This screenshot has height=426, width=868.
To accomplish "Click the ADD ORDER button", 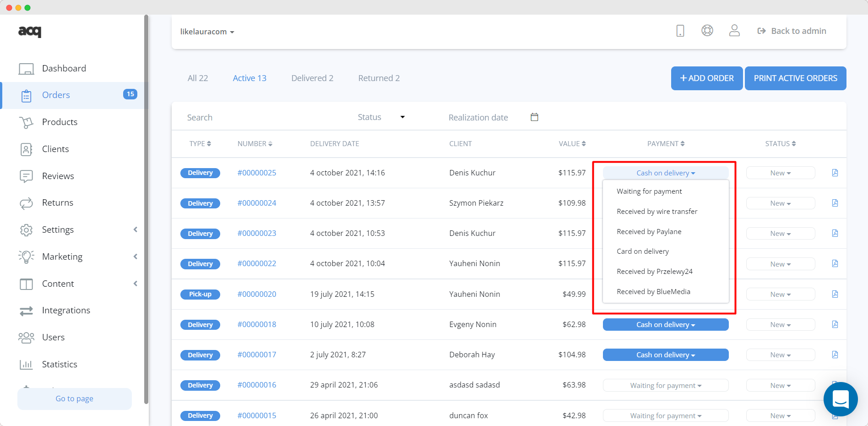I will point(707,78).
